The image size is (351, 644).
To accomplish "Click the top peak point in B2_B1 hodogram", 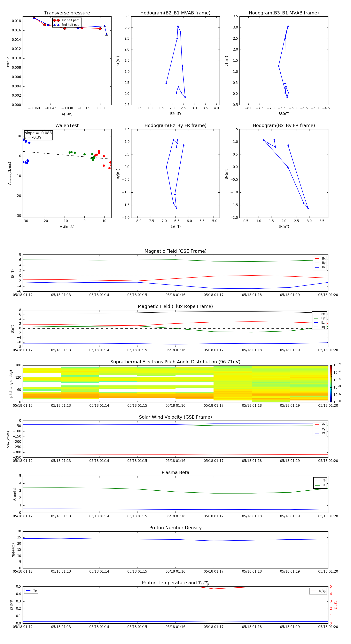I will point(178,26).
